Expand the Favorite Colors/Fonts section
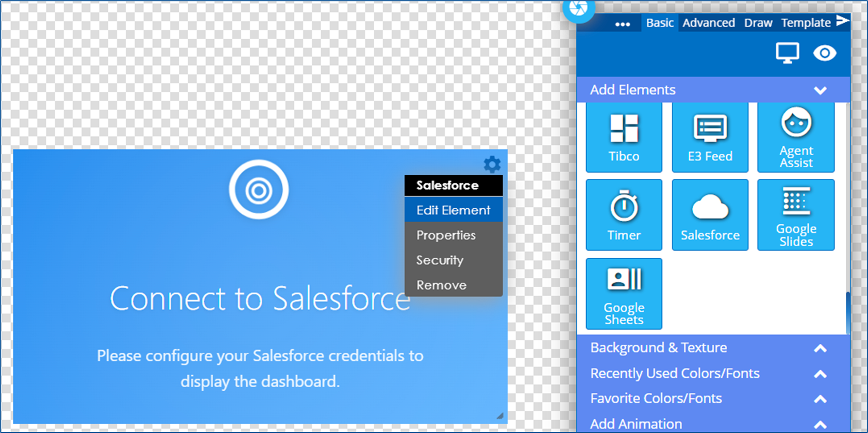The image size is (868, 433). tap(713, 398)
